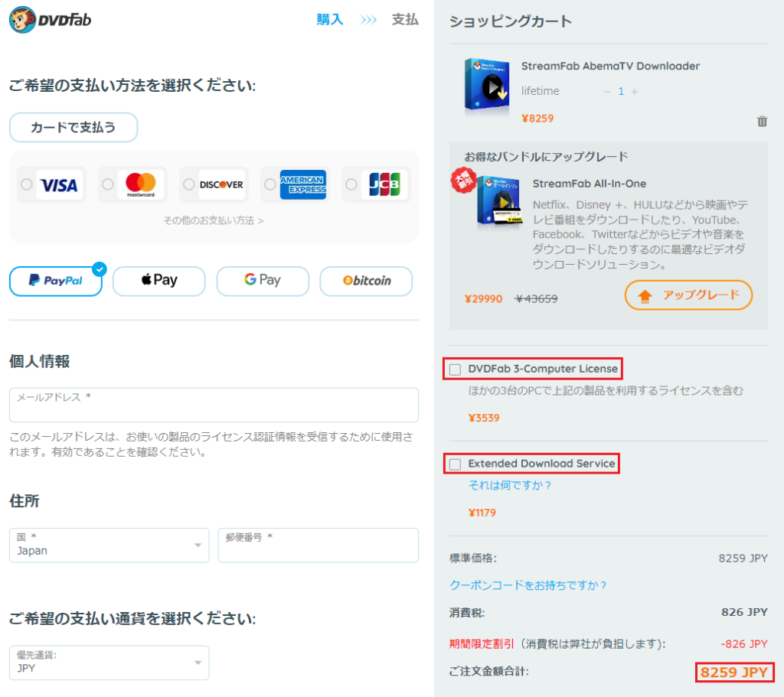Choose PayPal as payment method
Viewport: 784px width, 697px height.
[x=56, y=281]
